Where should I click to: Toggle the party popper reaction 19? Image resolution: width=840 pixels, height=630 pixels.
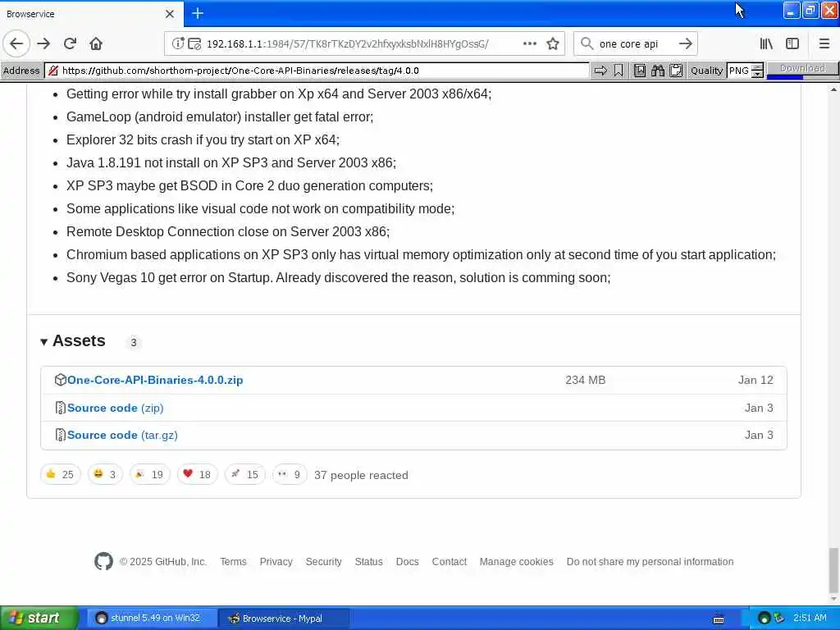(150, 474)
